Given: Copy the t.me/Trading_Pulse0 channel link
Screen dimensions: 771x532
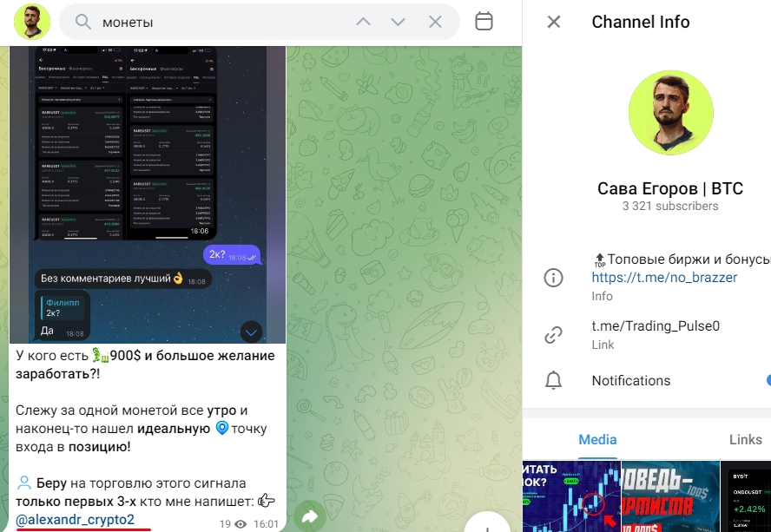Looking at the screenshot, I should click(x=656, y=326).
